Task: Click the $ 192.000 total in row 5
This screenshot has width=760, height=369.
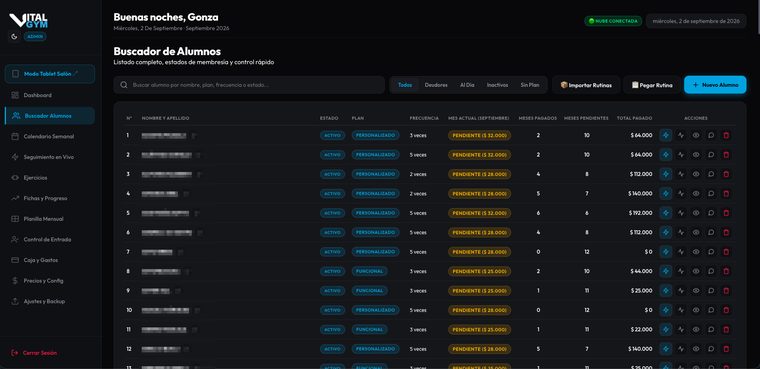Action: point(640,213)
